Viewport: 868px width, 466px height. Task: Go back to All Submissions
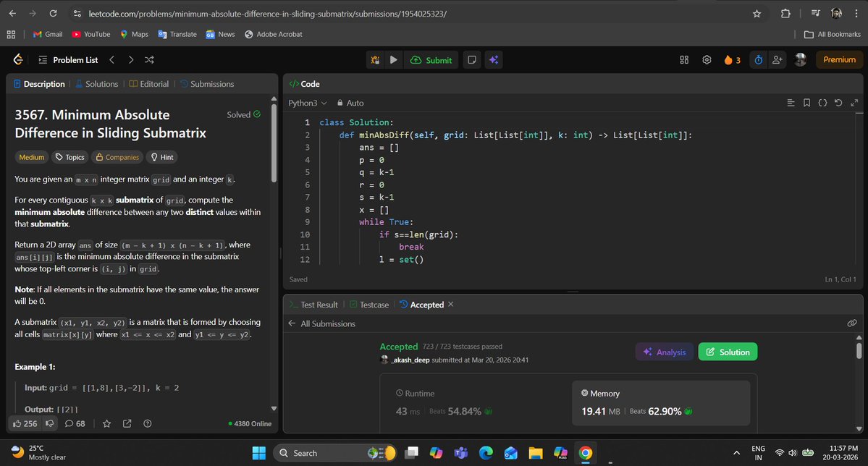tap(321, 323)
